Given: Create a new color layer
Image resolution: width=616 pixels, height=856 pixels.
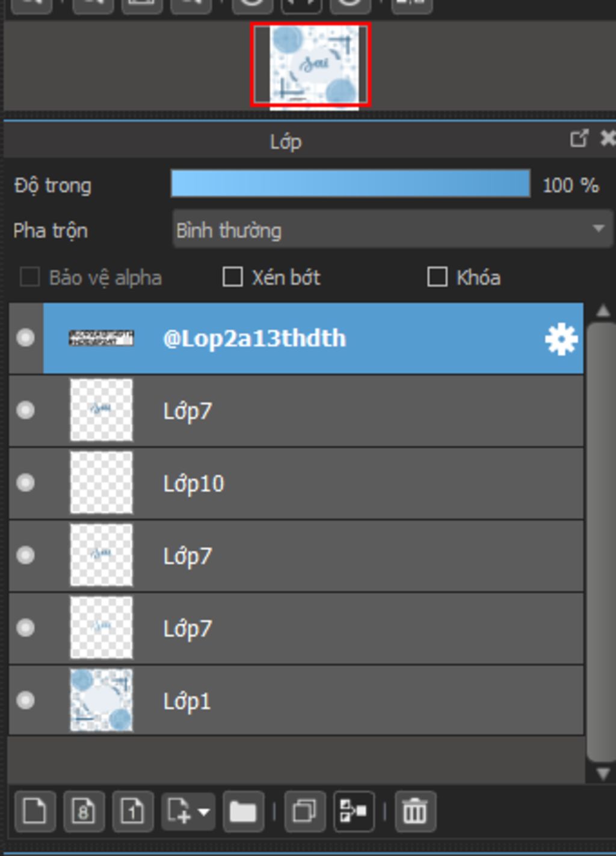Looking at the screenshot, I should [35, 811].
